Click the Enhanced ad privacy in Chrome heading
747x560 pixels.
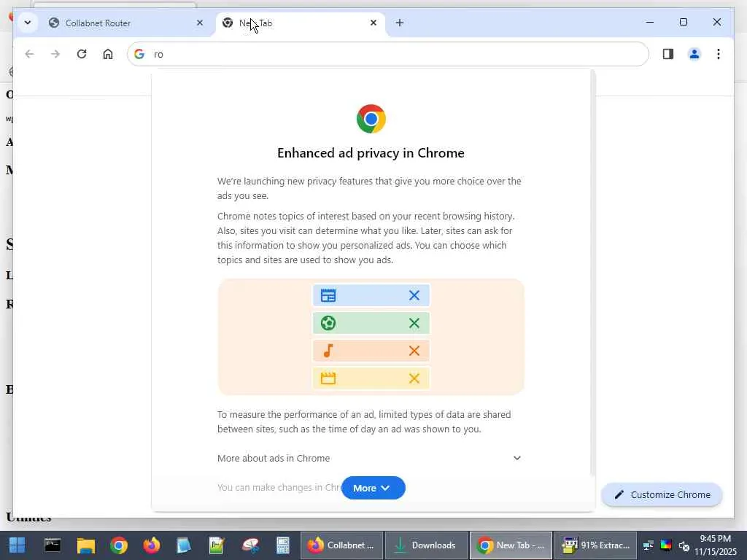click(371, 153)
